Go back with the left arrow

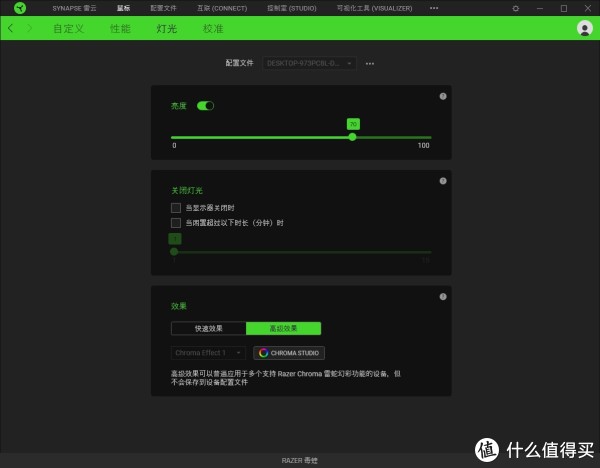(x=11, y=28)
